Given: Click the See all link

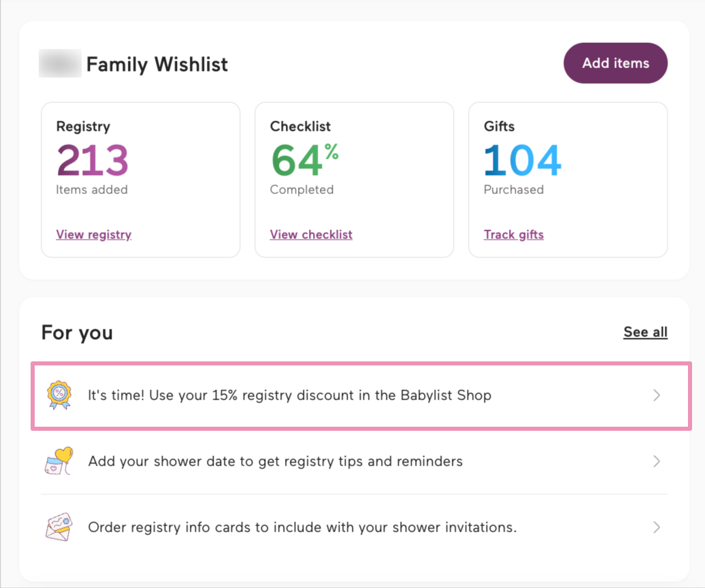Looking at the screenshot, I should [x=645, y=332].
